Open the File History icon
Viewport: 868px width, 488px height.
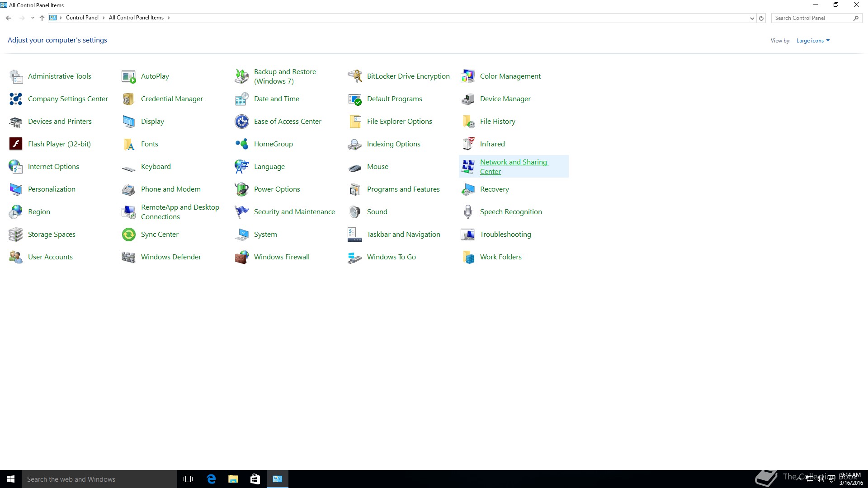(x=468, y=122)
